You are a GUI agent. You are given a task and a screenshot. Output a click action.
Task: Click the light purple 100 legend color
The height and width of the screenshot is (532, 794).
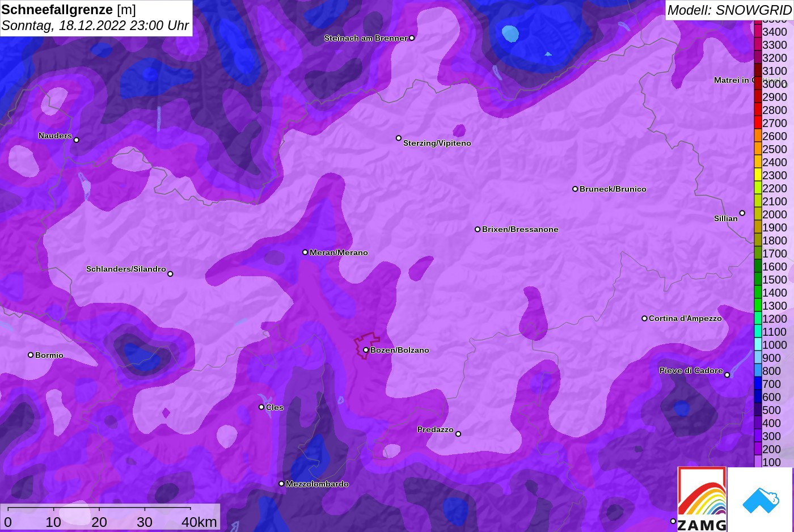click(758, 462)
